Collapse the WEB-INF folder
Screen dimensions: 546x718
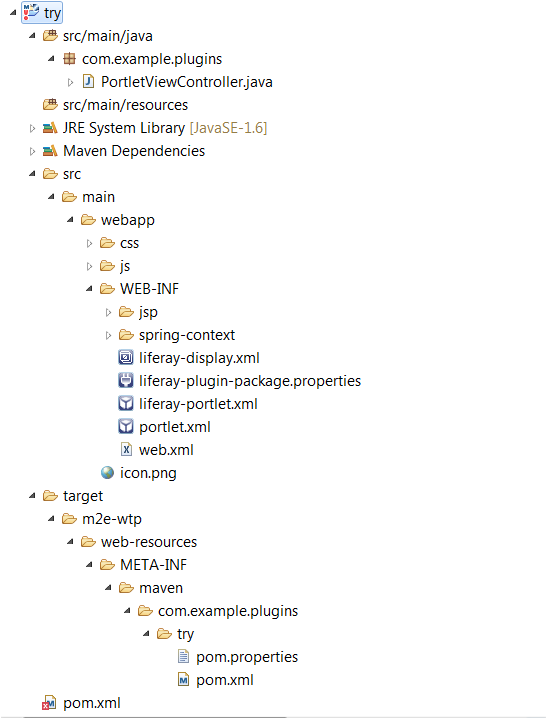(x=89, y=289)
